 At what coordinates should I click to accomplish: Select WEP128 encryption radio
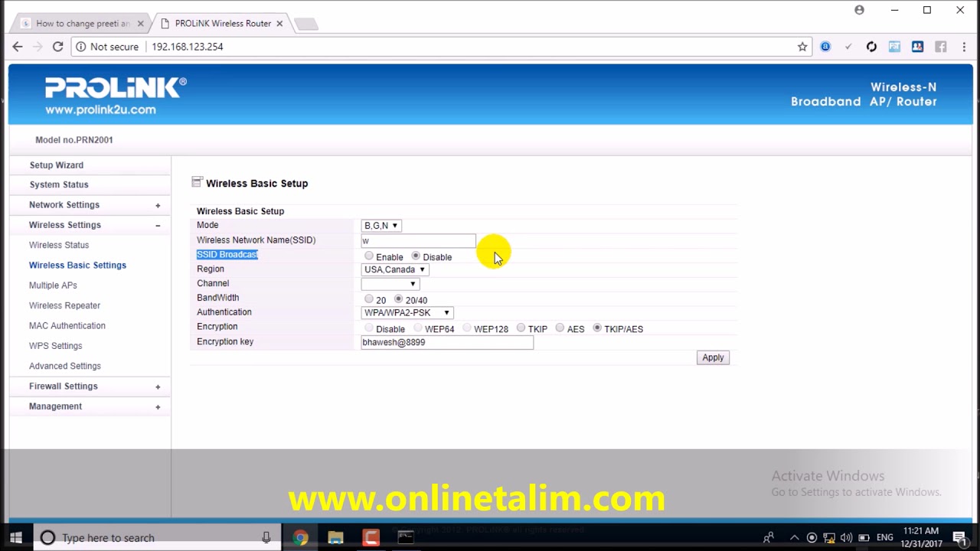[x=467, y=328]
